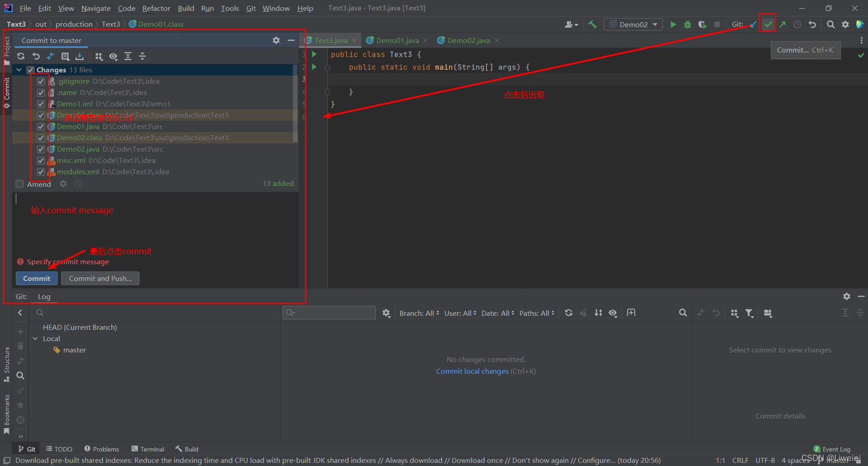Image resolution: width=868 pixels, height=466 pixels.
Task: Switch to Demo02.java editor tab
Action: (468, 40)
